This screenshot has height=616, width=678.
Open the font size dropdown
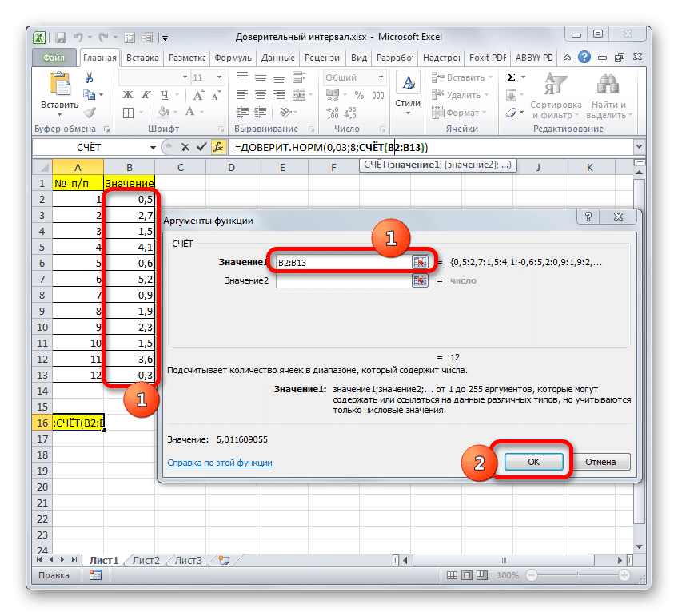click(219, 77)
